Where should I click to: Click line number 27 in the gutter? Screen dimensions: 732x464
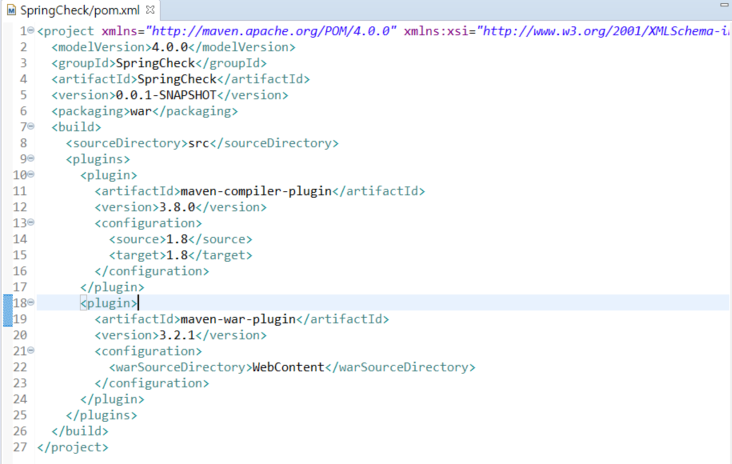[20, 447]
